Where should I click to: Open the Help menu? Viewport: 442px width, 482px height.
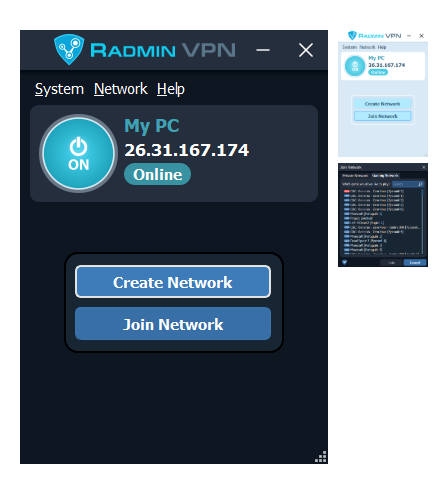coord(171,89)
